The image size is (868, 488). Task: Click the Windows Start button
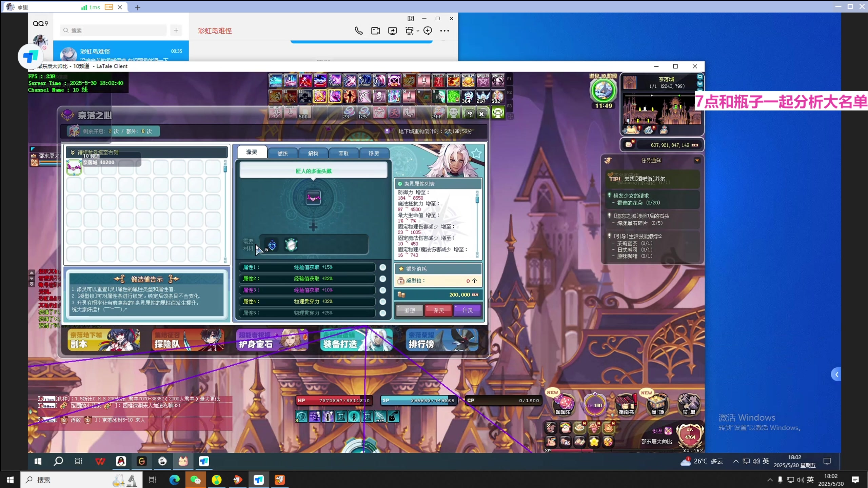(10, 480)
